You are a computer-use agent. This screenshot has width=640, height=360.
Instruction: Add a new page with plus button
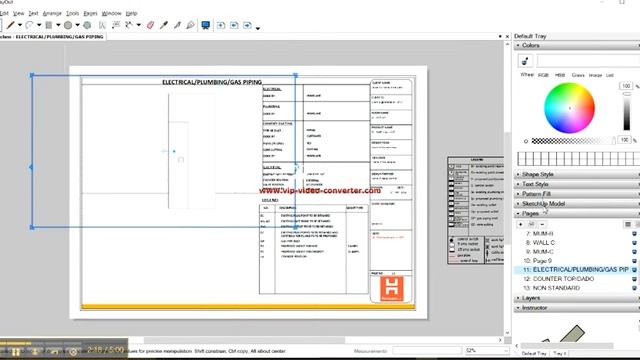click(520, 224)
